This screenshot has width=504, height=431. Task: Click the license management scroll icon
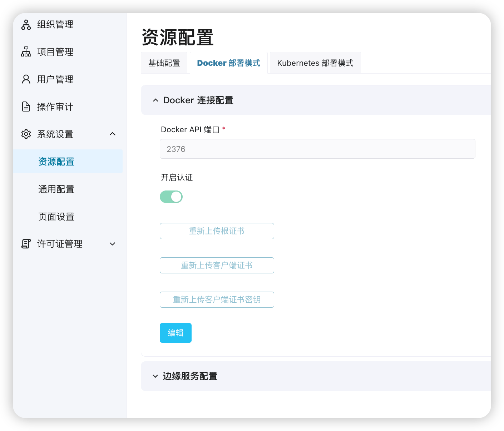tap(26, 244)
